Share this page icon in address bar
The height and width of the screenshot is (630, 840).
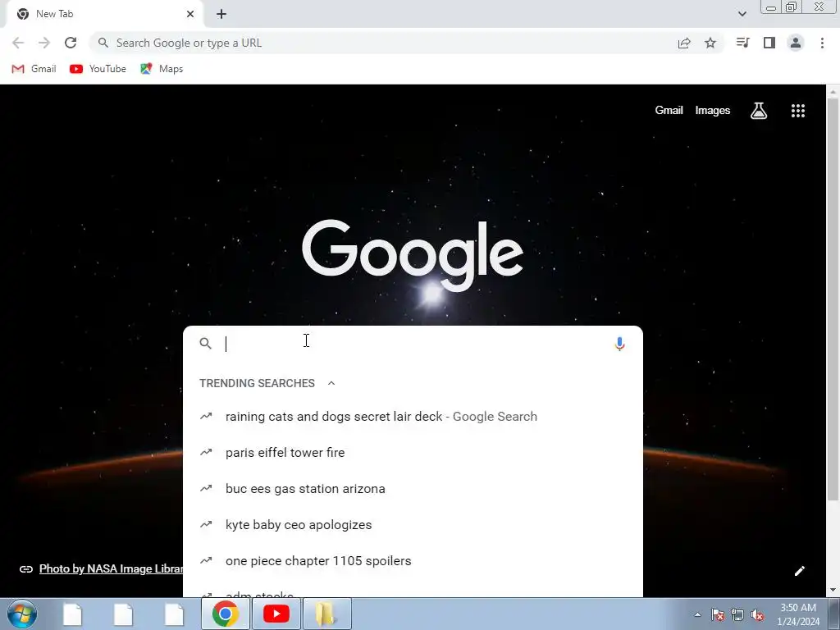[684, 43]
